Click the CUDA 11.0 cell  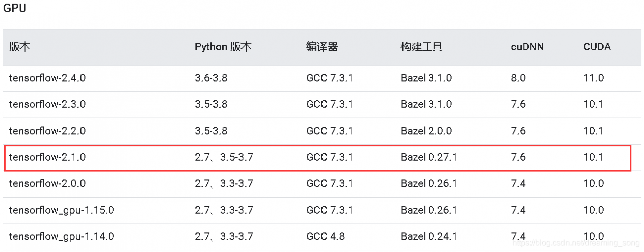(594, 78)
